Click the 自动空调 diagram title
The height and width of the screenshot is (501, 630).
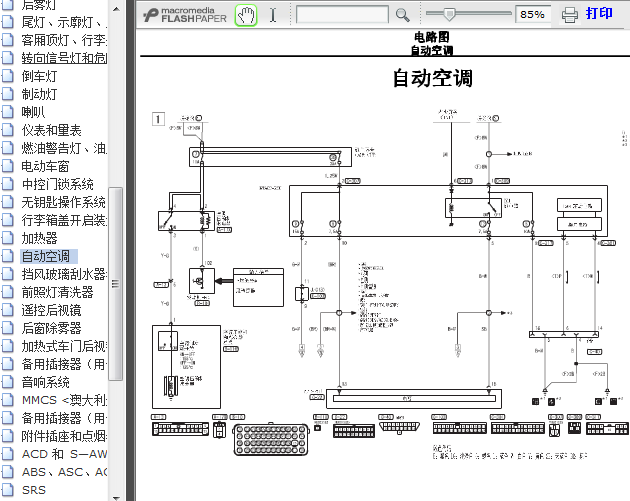432,78
